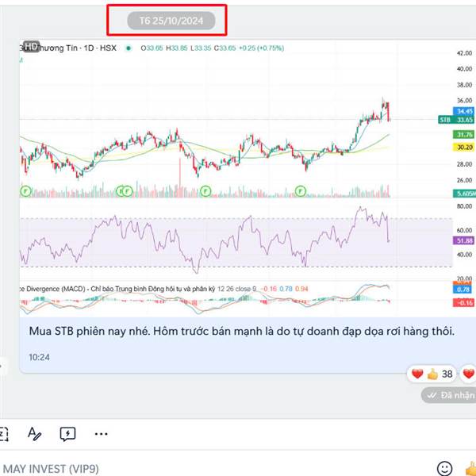Open the emoji smiley picker
This screenshot has width=476, height=476.
[444, 468]
